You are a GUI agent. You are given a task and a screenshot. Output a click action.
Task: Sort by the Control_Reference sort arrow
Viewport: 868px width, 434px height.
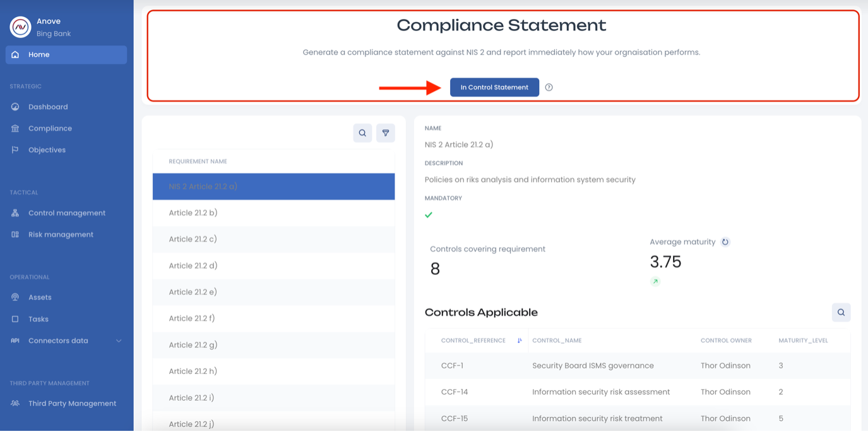tap(520, 341)
